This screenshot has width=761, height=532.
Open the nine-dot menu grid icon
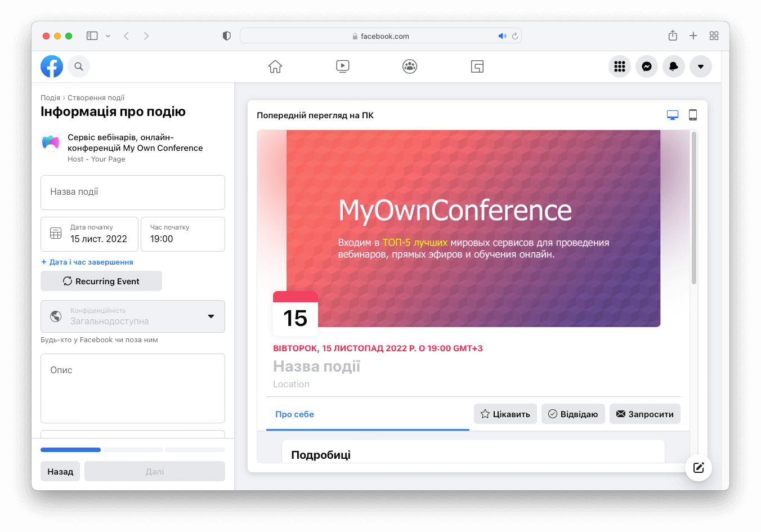620,66
